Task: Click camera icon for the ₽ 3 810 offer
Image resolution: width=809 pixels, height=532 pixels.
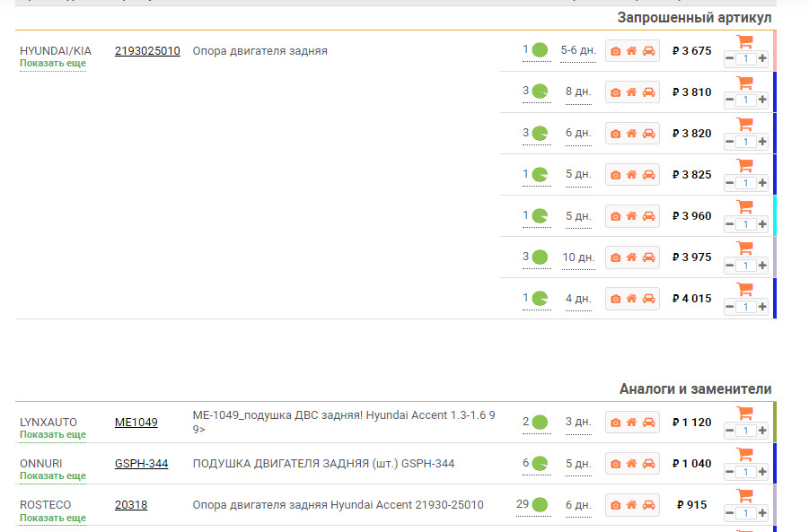Action: (615, 92)
